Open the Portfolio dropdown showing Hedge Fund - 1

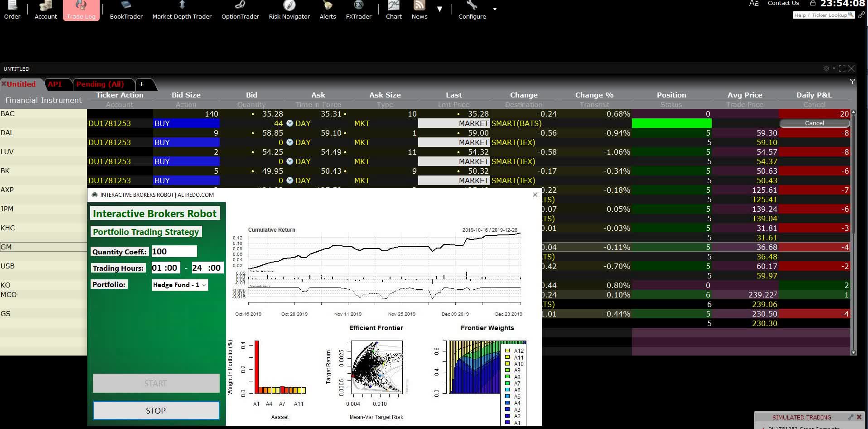pos(179,285)
